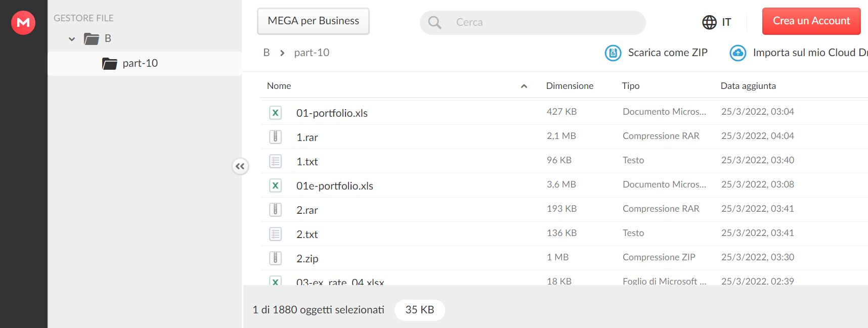Click the 1.txt text file icon
Viewport: 868px width, 328px height.
tap(275, 161)
